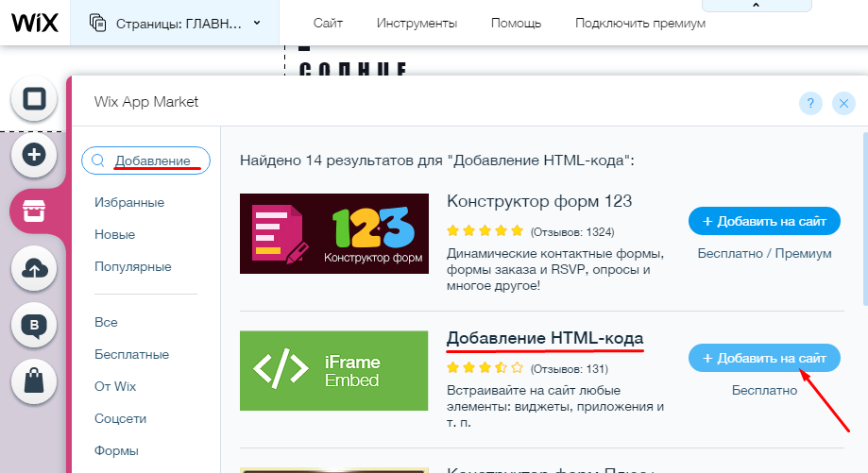
Task: Click the Wix logo
Action: tap(35, 23)
